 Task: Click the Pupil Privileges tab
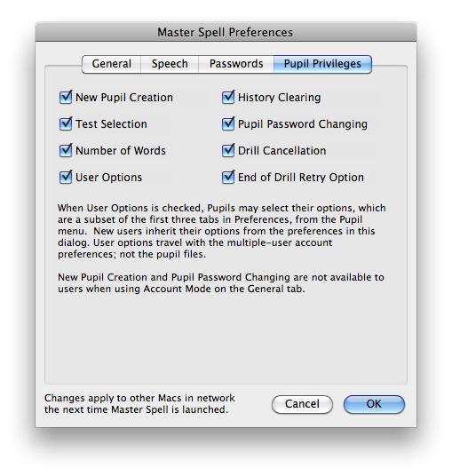coord(322,64)
